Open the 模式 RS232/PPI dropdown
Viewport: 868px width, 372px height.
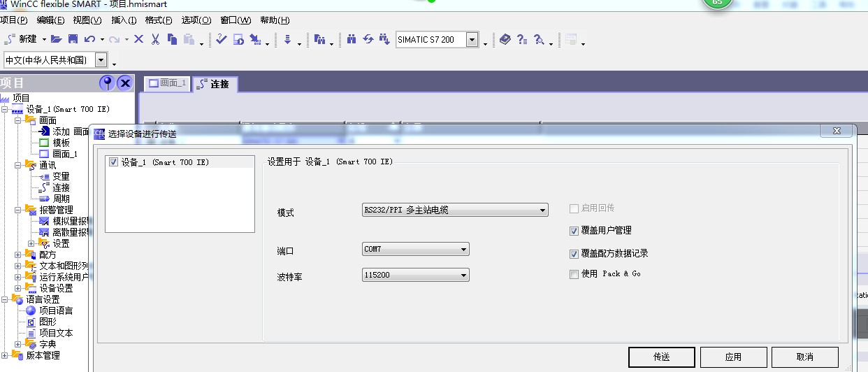[542, 210]
